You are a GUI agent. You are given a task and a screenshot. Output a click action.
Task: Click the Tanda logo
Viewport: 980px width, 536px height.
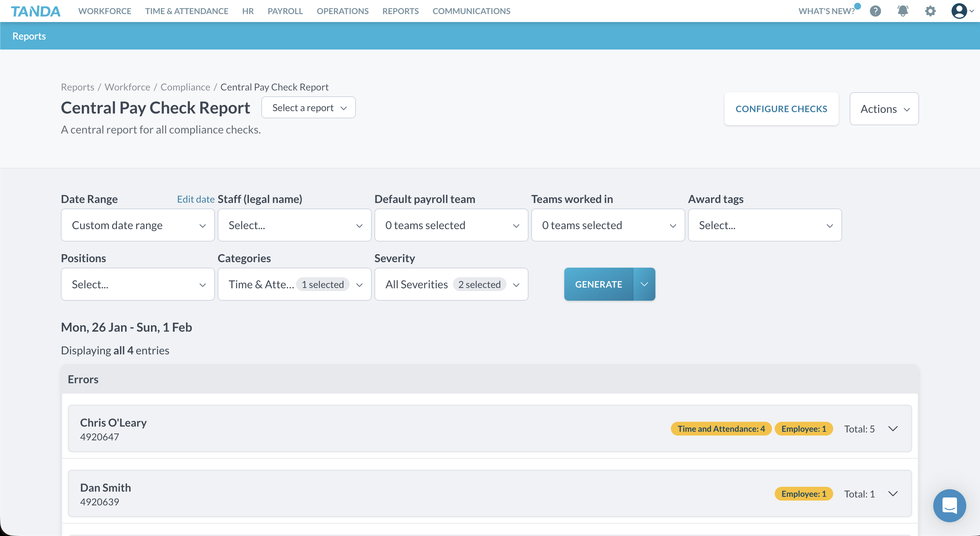pos(35,11)
